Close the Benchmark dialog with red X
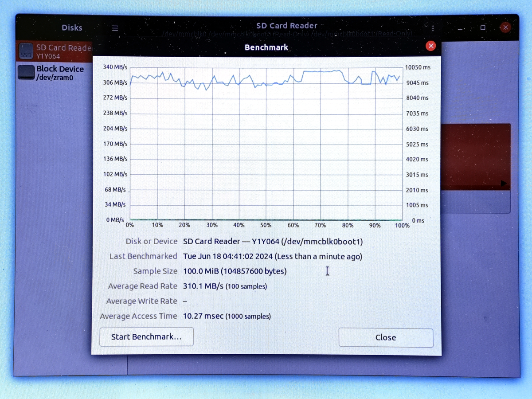This screenshot has width=532, height=399. point(430,46)
